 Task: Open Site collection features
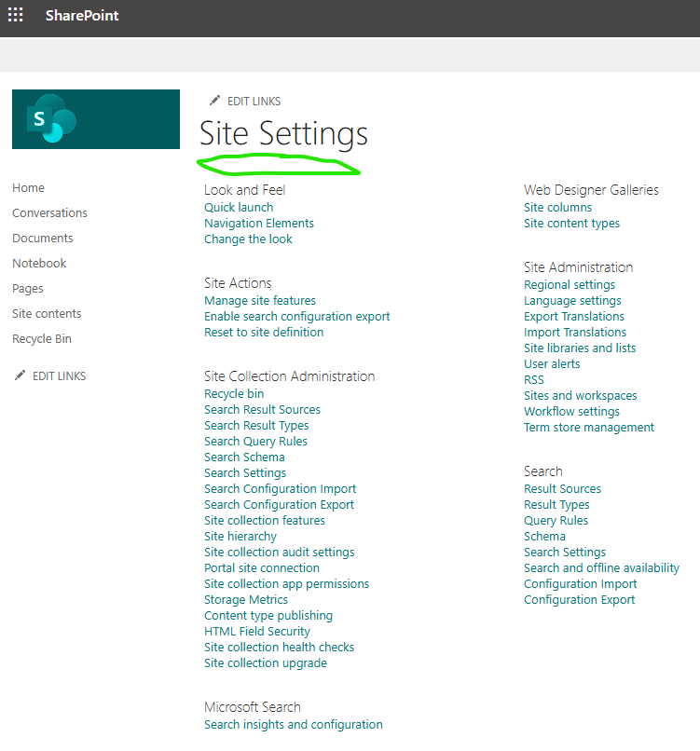(x=265, y=520)
